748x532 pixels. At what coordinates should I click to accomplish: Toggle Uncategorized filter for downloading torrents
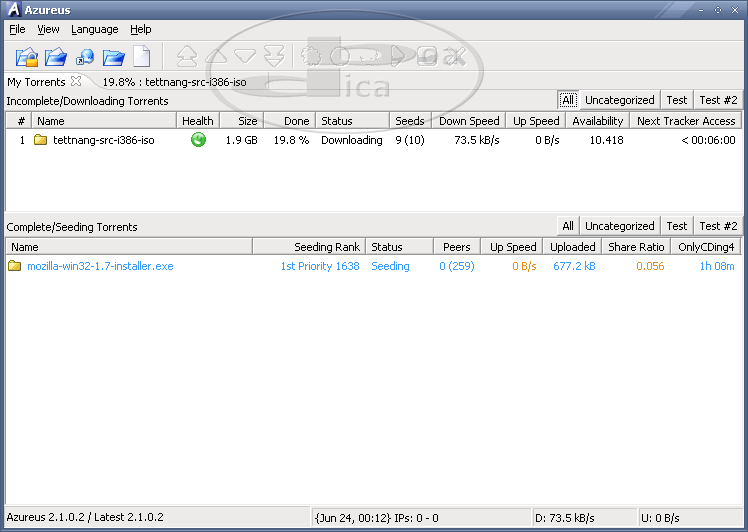pyautogui.click(x=619, y=100)
